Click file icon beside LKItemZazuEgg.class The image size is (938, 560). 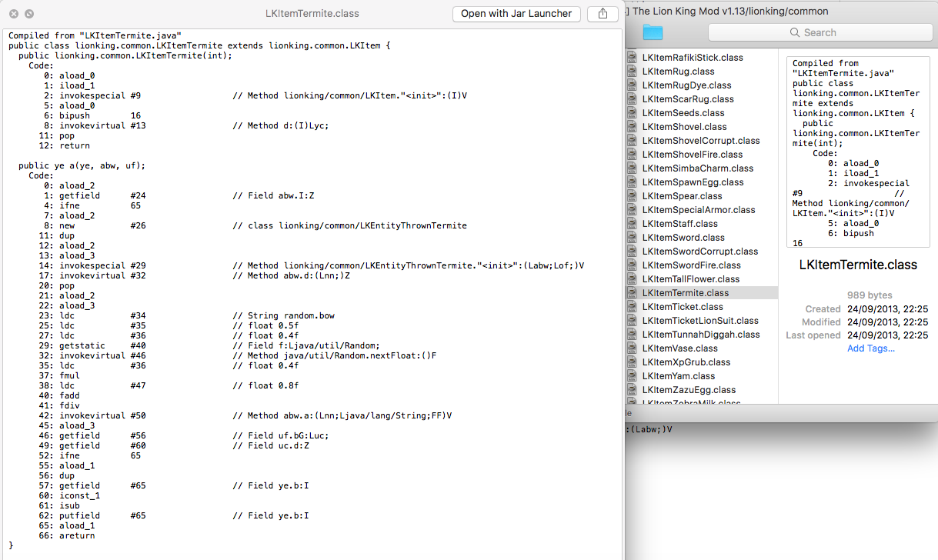(632, 390)
